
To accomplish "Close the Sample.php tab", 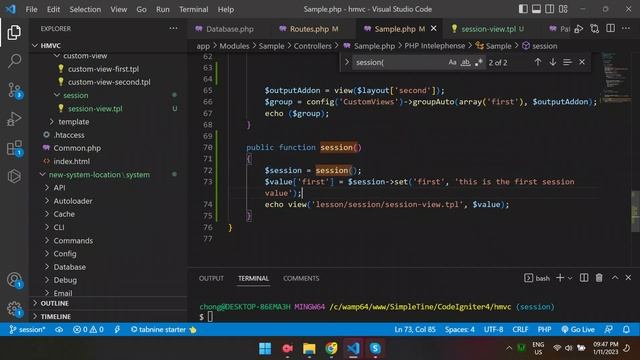I will coord(433,29).
